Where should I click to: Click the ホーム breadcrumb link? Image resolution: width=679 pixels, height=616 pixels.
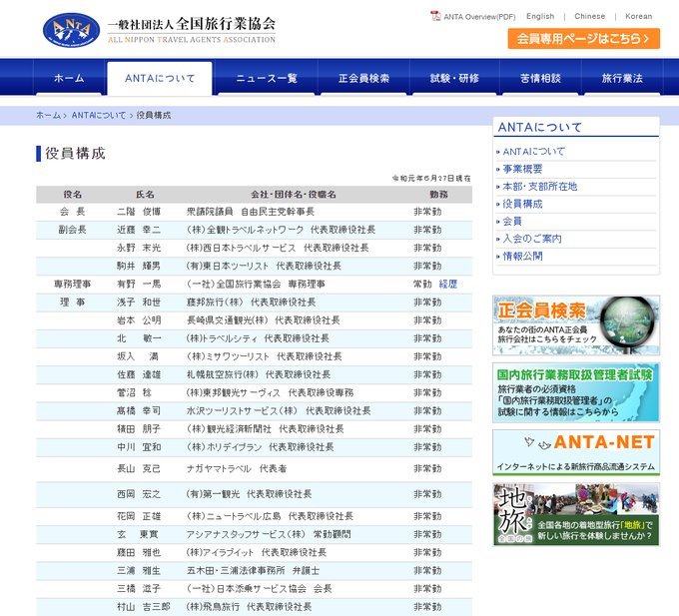(48, 115)
